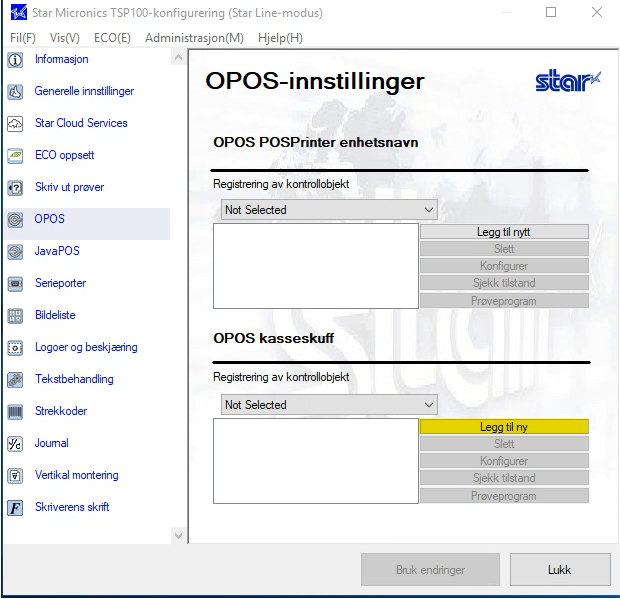Screen dimensions: 620x599
Task: Open the Administrasjon(M) menu
Action: pos(194,38)
